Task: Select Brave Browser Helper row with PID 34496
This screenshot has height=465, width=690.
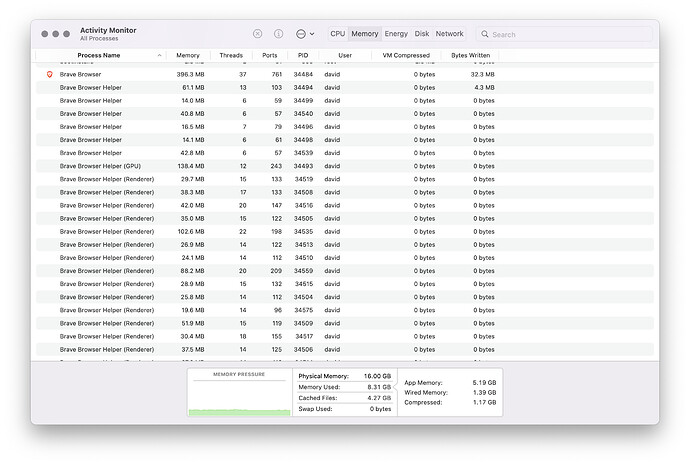Action: coord(345,127)
